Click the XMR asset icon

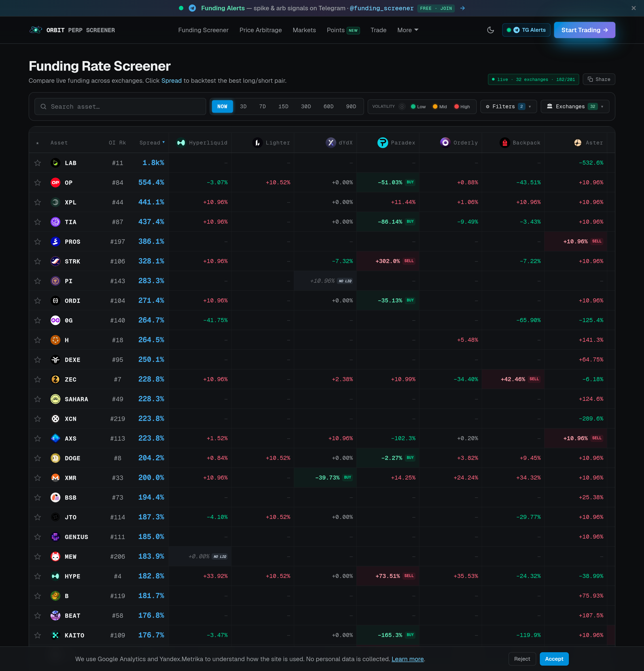(55, 478)
